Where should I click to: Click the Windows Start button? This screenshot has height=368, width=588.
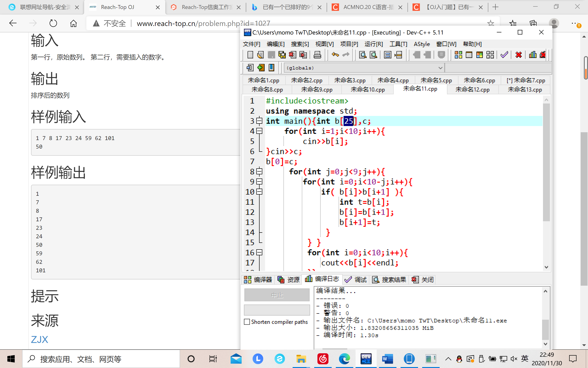coord(11,359)
